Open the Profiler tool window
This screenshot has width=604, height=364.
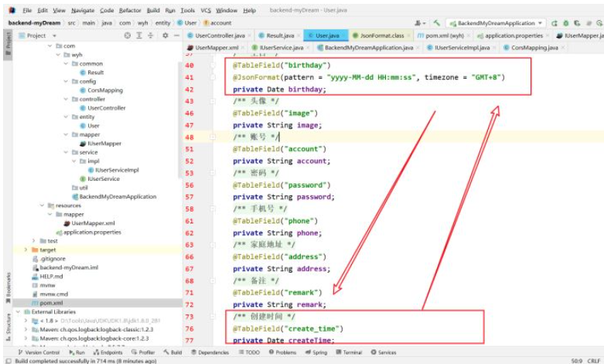point(143,352)
